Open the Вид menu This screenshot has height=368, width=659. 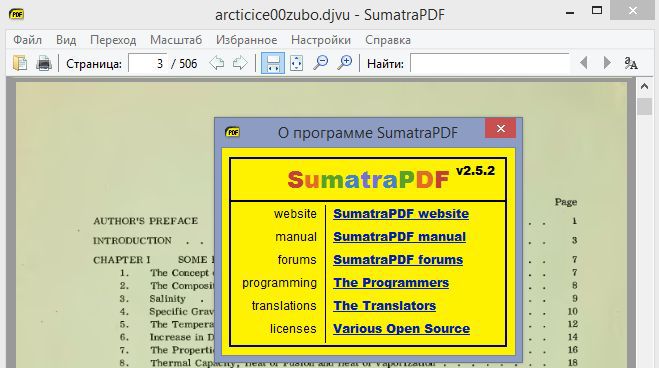click(x=66, y=40)
